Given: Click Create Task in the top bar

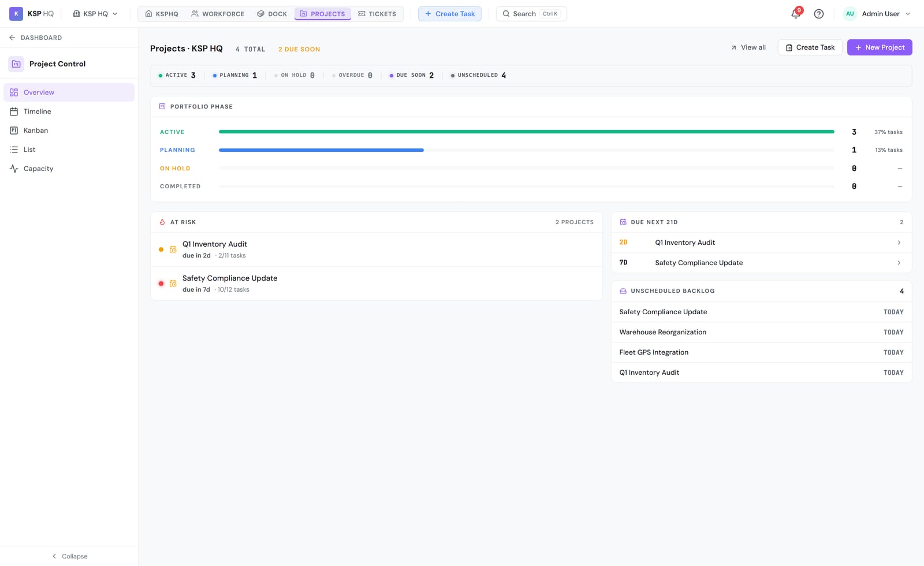Looking at the screenshot, I should [x=450, y=14].
